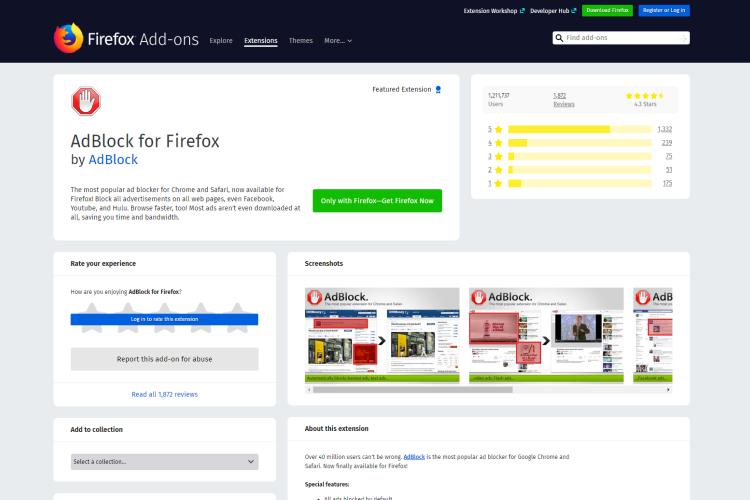Image resolution: width=750 pixels, height=500 pixels.
Task: Click the Find add-ons search field
Action: (621, 38)
